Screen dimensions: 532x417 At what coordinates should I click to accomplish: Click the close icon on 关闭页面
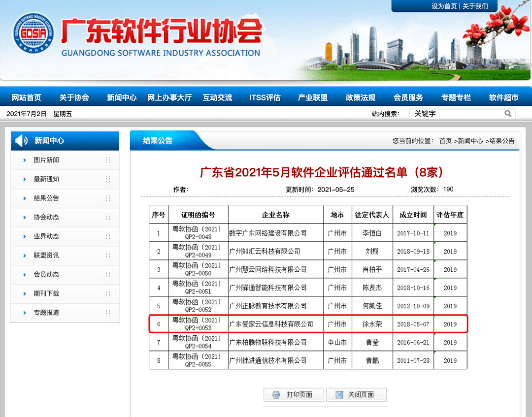pos(339,395)
